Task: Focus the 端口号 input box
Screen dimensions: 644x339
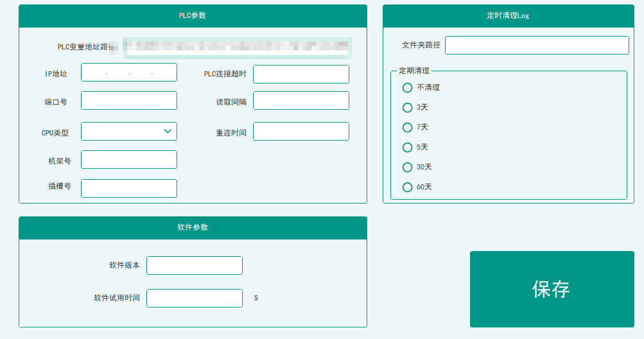Action: coord(129,100)
